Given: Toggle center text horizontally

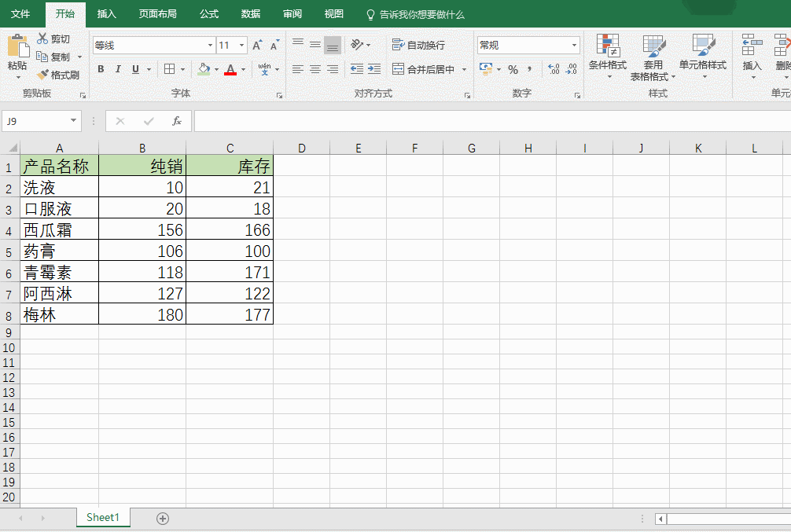Looking at the screenshot, I should (x=315, y=69).
